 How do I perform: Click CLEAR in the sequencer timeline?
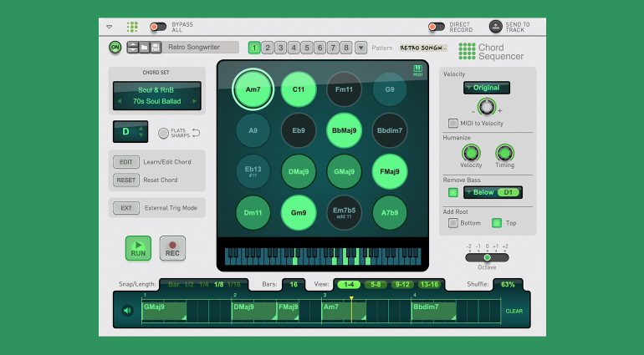click(x=514, y=311)
